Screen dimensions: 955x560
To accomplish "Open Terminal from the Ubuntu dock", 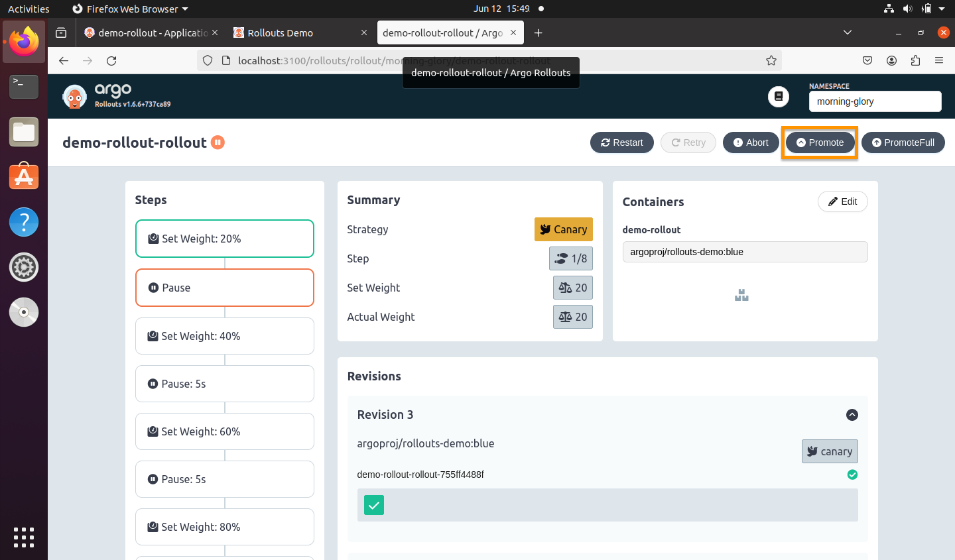I will click(x=24, y=86).
